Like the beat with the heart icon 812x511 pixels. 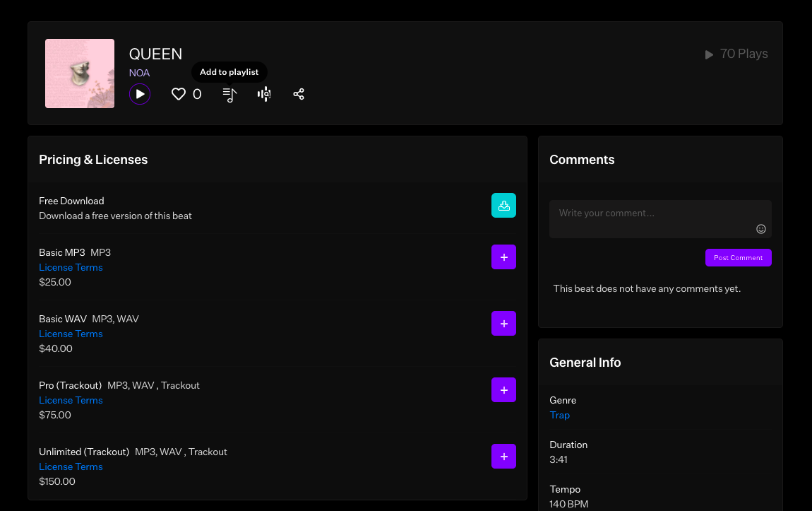(178, 94)
